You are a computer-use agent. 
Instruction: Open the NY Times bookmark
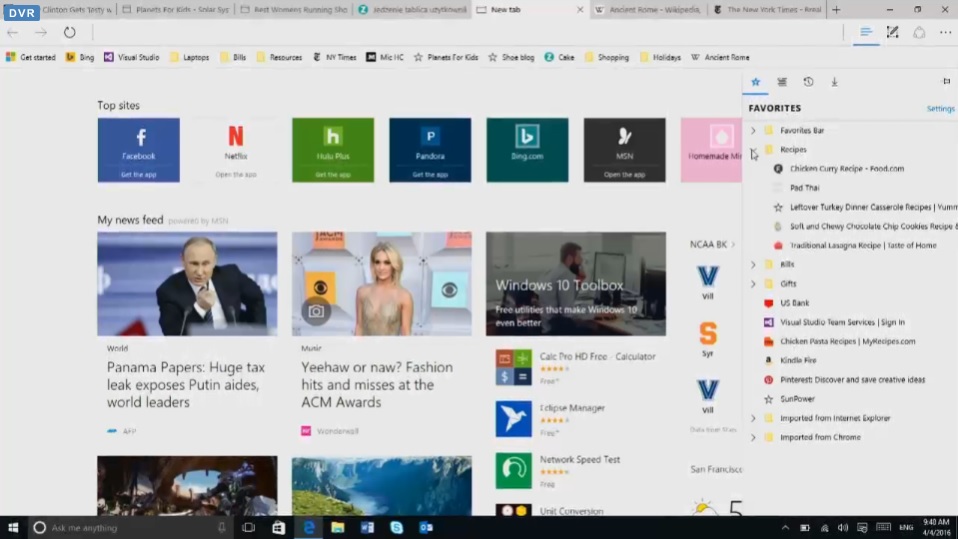point(334,57)
